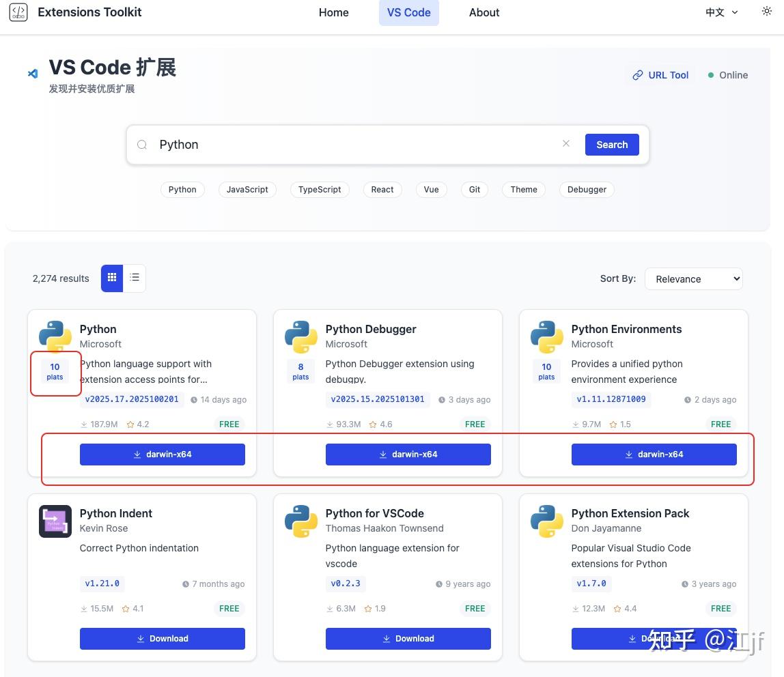Select the Vue quick tag

coord(431,189)
